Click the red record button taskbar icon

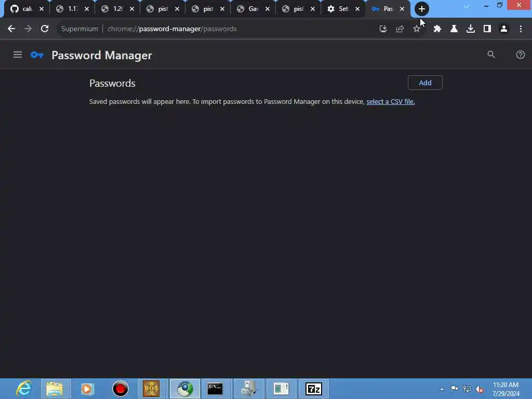point(120,389)
